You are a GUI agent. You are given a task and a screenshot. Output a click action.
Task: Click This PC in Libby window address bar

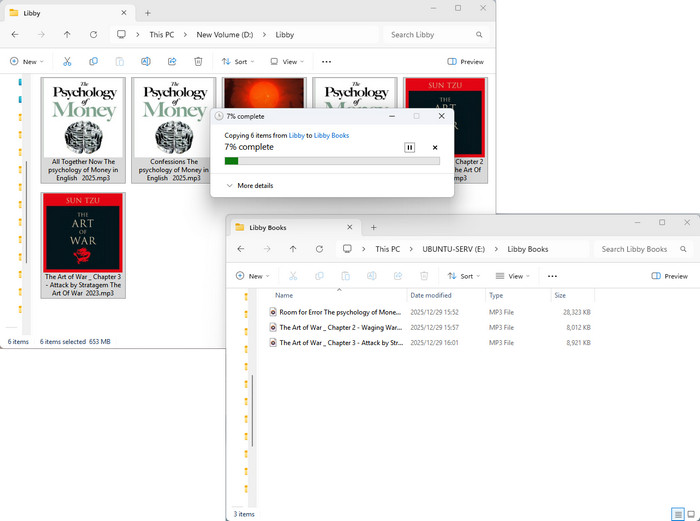pyautogui.click(x=162, y=34)
